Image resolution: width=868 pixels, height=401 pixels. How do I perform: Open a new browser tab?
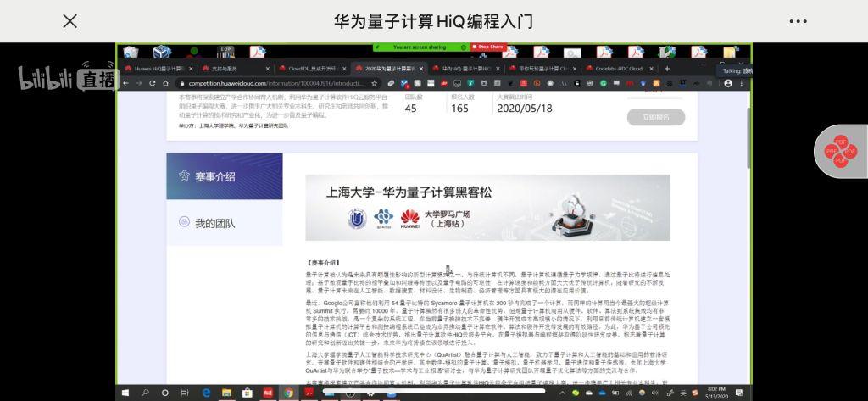(x=667, y=69)
